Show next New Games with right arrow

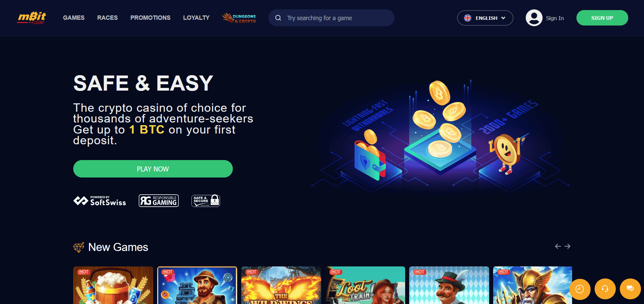click(x=567, y=246)
